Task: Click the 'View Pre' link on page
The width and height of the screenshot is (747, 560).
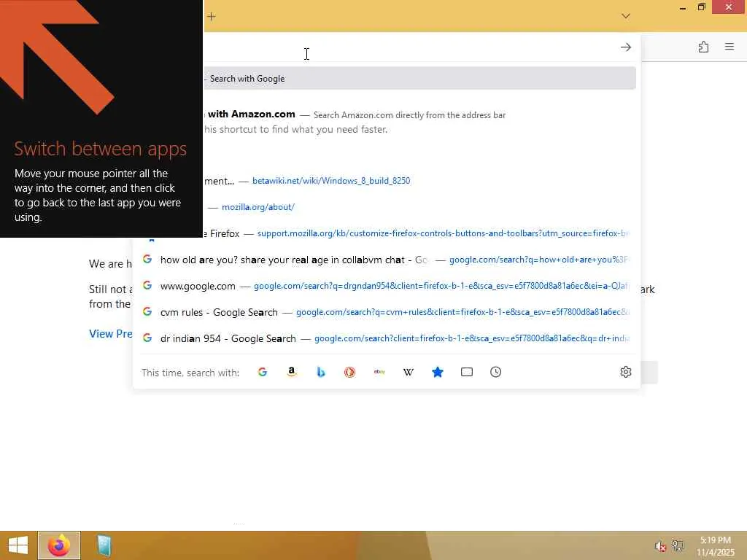Action: point(111,334)
